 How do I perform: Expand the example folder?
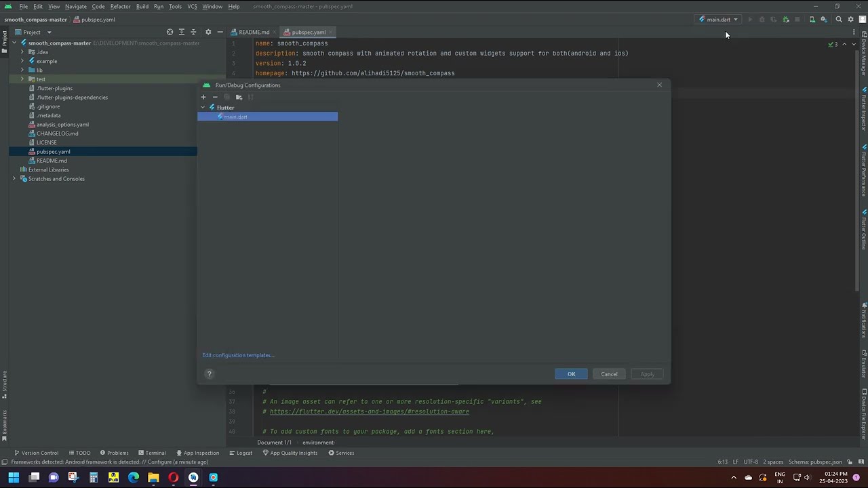pyautogui.click(x=22, y=61)
